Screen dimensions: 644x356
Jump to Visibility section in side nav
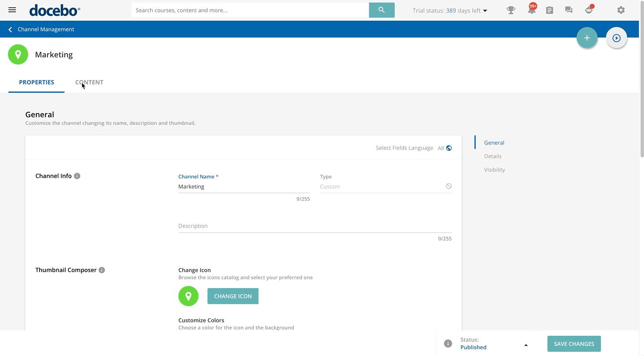tap(494, 170)
